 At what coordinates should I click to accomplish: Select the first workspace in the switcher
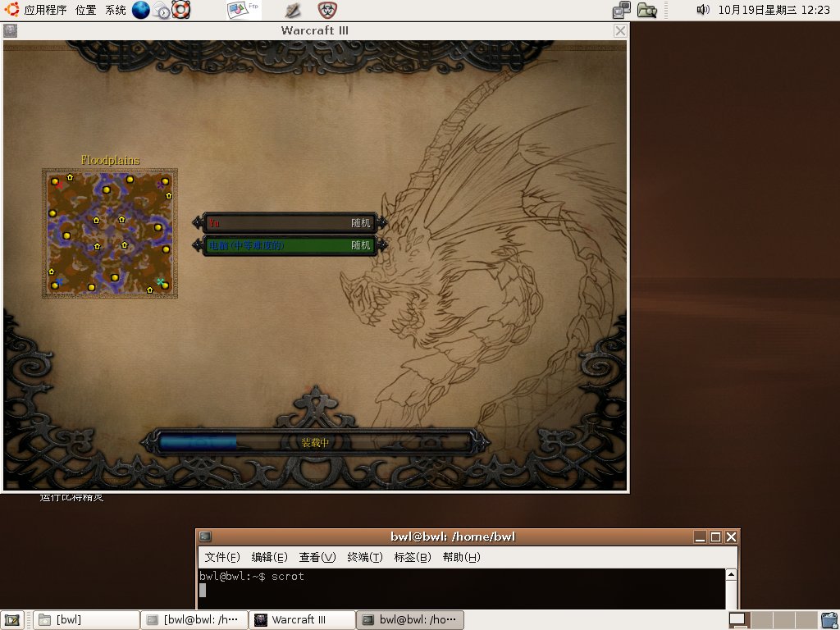(738, 620)
